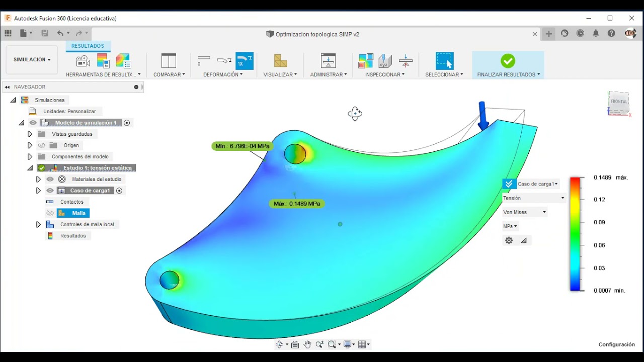Open the convergence plot results tool
The width and height of the screenshot is (644, 362).
[x=123, y=61]
